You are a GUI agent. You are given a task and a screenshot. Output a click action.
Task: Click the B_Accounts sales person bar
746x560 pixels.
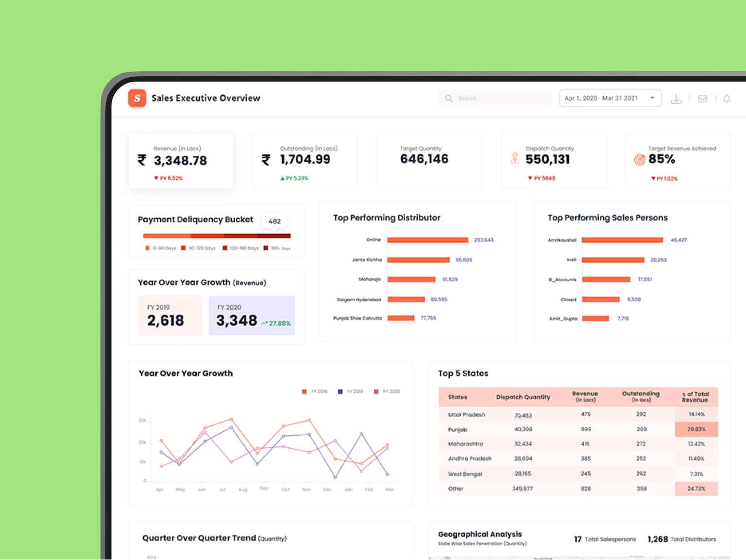pyautogui.click(x=606, y=279)
